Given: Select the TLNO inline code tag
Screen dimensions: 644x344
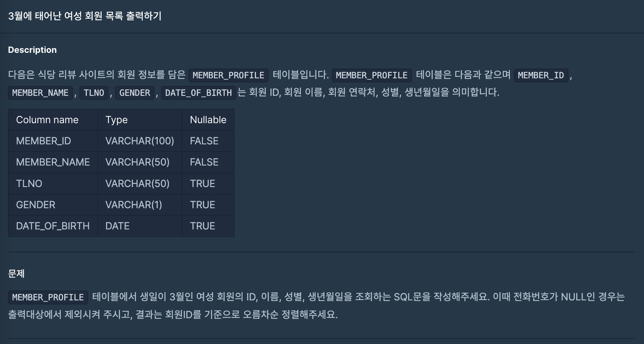Looking at the screenshot, I should [x=94, y=93].
